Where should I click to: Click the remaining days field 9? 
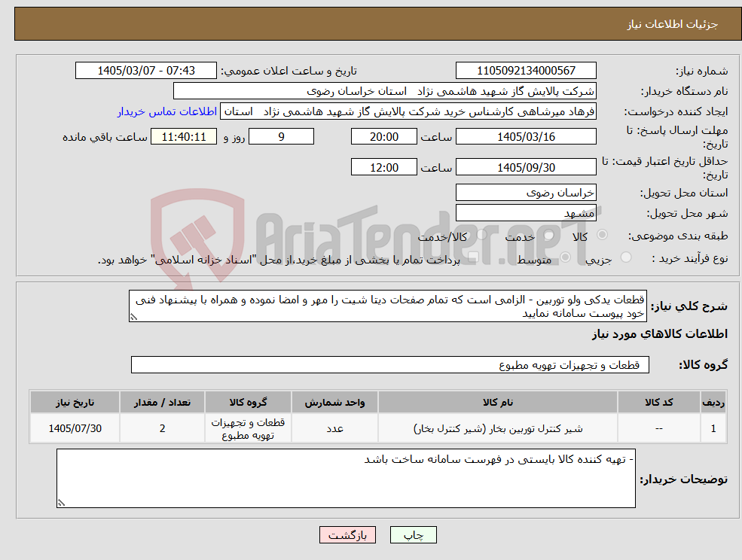click(x=281, y=137)
